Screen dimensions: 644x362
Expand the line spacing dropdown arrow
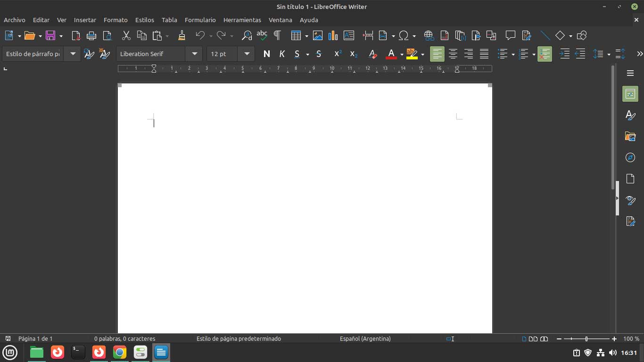click(609, 54)
